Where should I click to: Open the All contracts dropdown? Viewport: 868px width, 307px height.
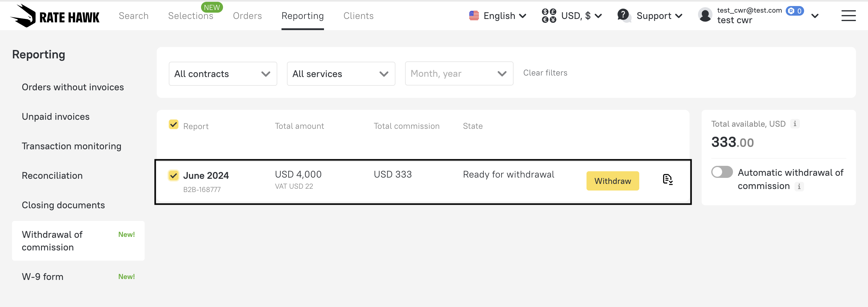tap(223, 74)
